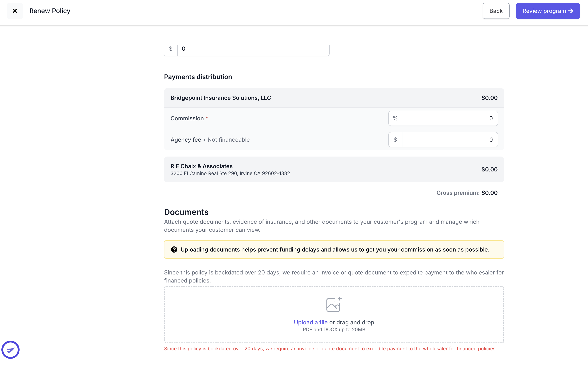588x365 pixels.
Task: Click the file drag and drop zone
Action: coord(334,314)
